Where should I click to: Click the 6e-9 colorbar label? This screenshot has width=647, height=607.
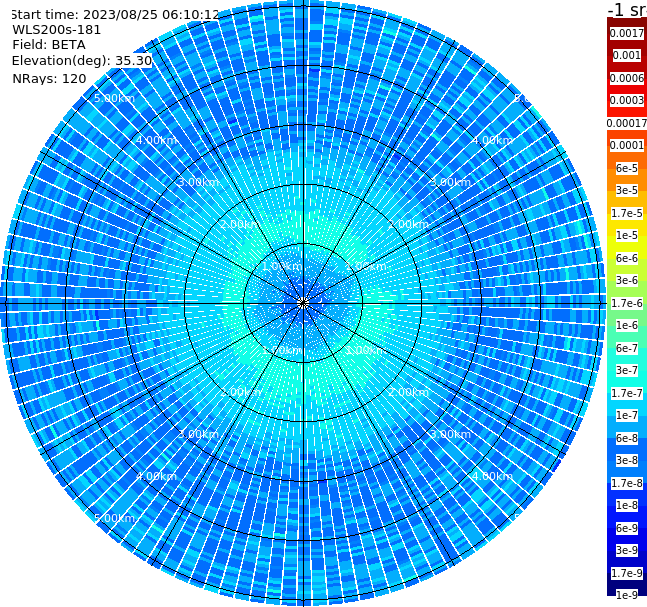coord(627,528)
